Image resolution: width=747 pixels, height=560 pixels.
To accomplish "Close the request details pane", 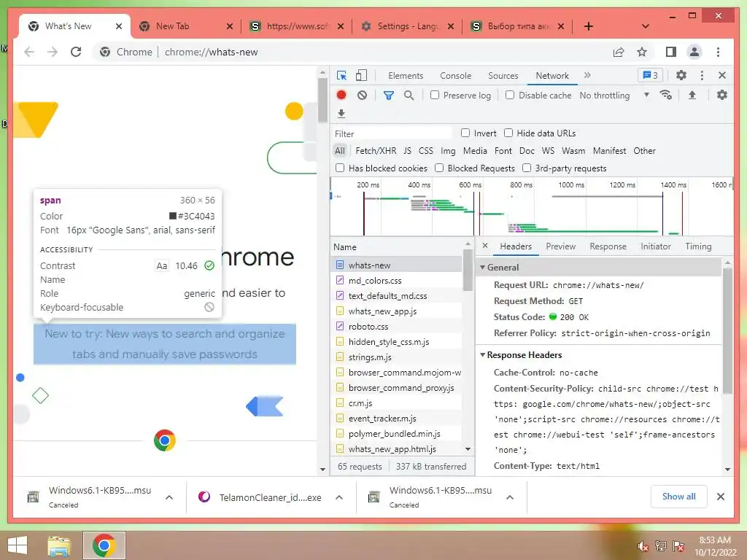I will pyautogui.click(x=485, y=246).
